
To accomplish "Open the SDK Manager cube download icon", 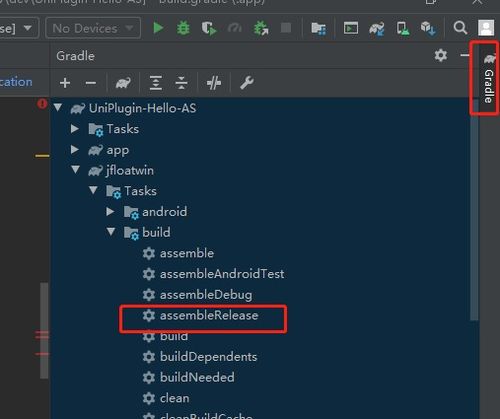I will point(428,29).
